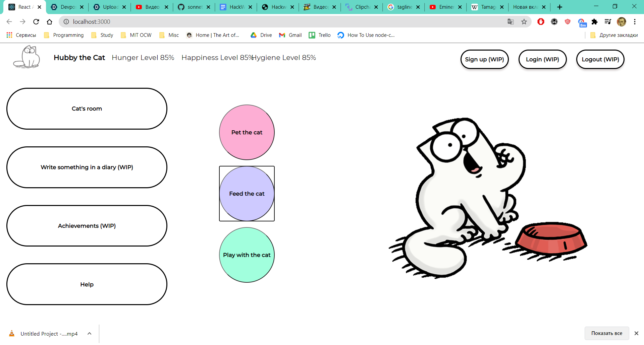Click the Login (WIP) button
This screenshot has width=644, height=345.
(542, 59)
